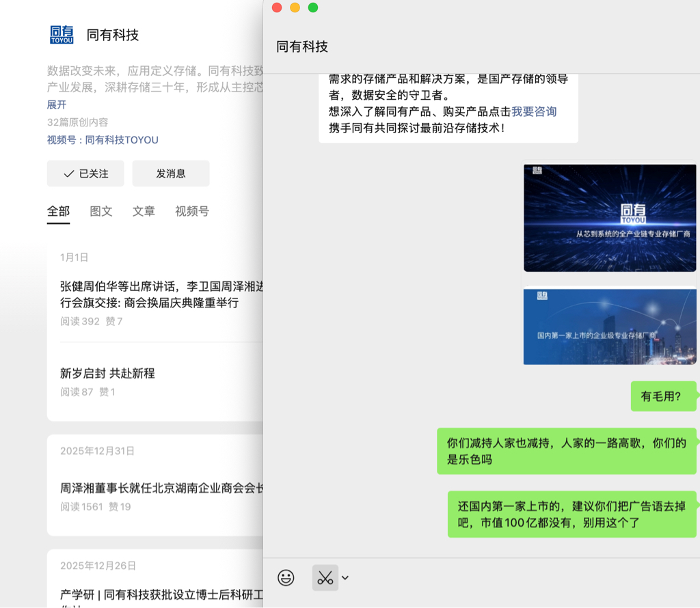Close the chat window with red button
The height and width of the screenshot is (608, 700).
coord(277,8)
